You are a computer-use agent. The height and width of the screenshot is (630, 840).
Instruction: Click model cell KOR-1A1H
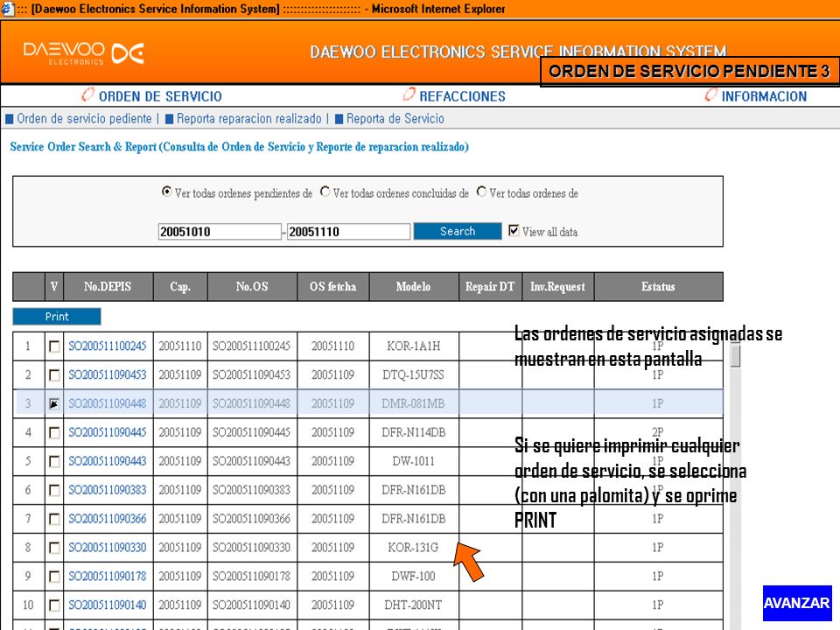[414, 346]
